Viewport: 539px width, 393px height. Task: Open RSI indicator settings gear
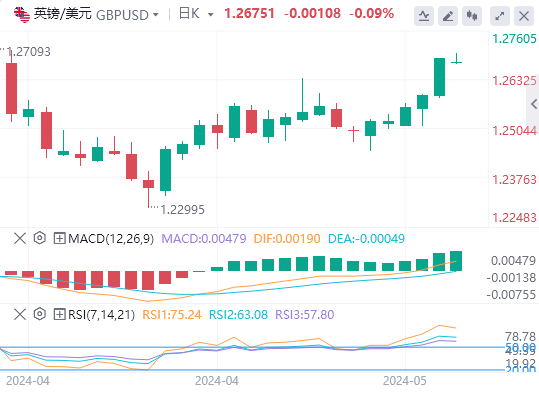point(40,314)
